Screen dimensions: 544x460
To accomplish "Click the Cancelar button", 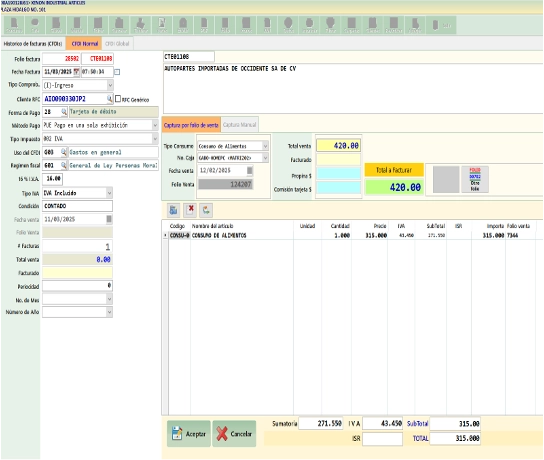I will (x=234, y=434).
